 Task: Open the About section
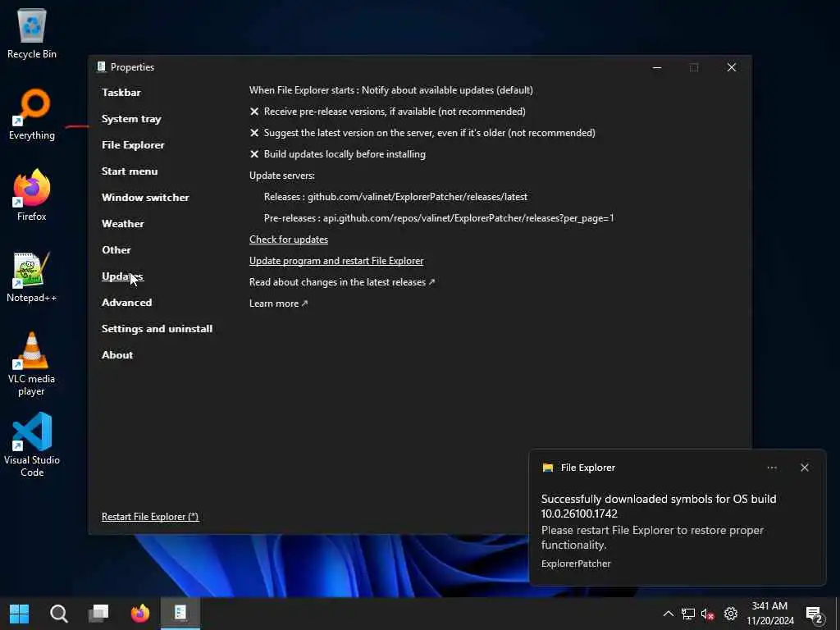pyautogui.click(x=117, y=355)
